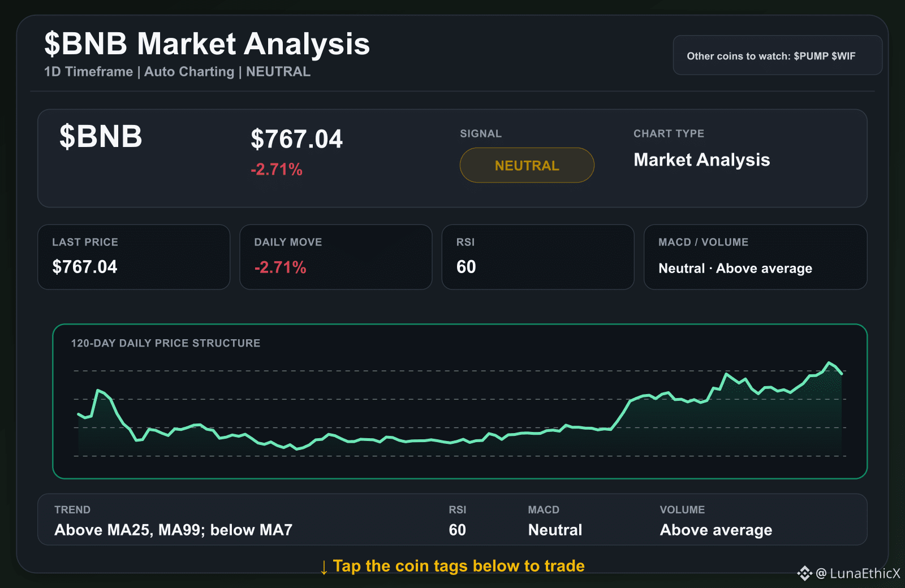Image resolution: width=905 pixels, height=588 pixels.
Task: Click the 120-Day Daily Price Structure chart title
Action: click(x=166, y=343)
